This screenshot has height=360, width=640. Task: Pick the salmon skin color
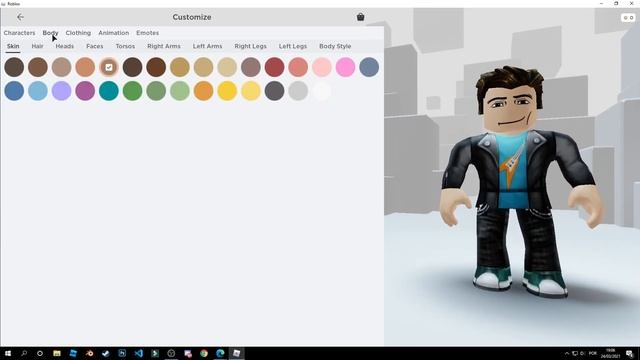(298, 67)
